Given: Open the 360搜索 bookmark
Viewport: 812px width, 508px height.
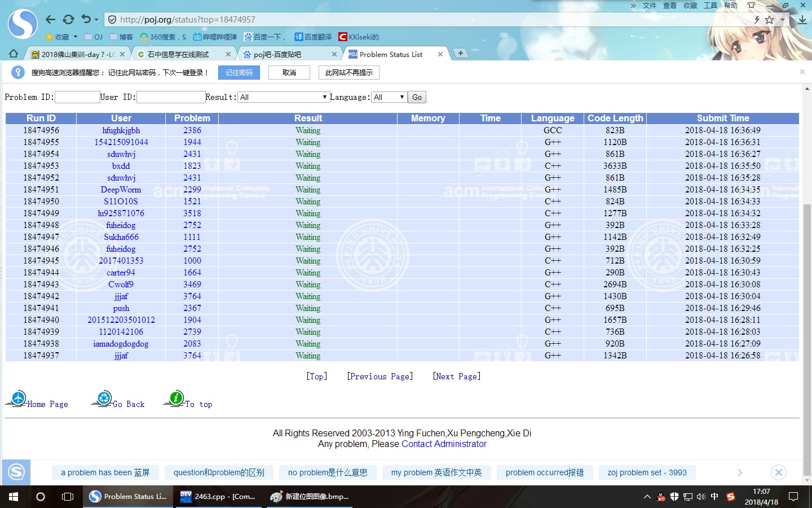Looking at the screenshot, I should pos(163,37).
